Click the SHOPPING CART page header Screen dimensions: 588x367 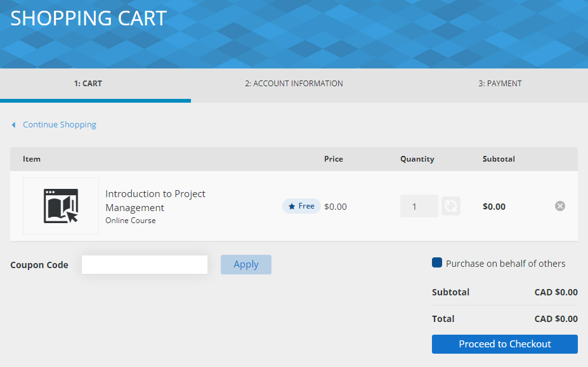click(88, 19)
